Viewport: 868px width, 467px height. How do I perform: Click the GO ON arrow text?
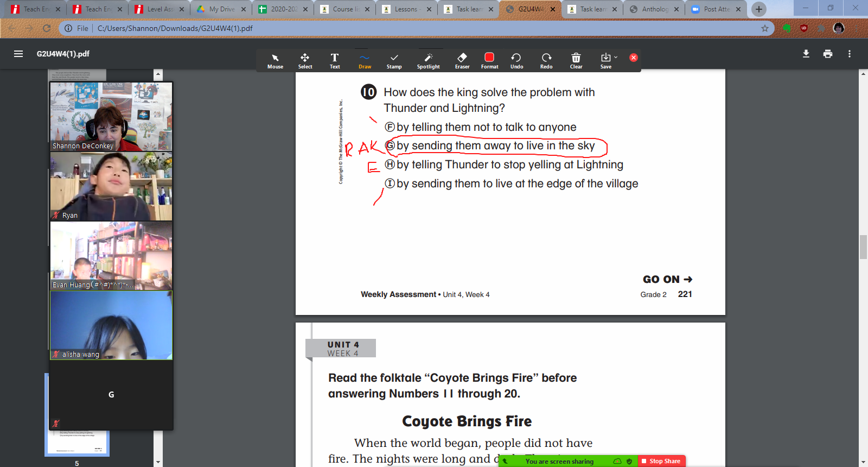point(667,279)
